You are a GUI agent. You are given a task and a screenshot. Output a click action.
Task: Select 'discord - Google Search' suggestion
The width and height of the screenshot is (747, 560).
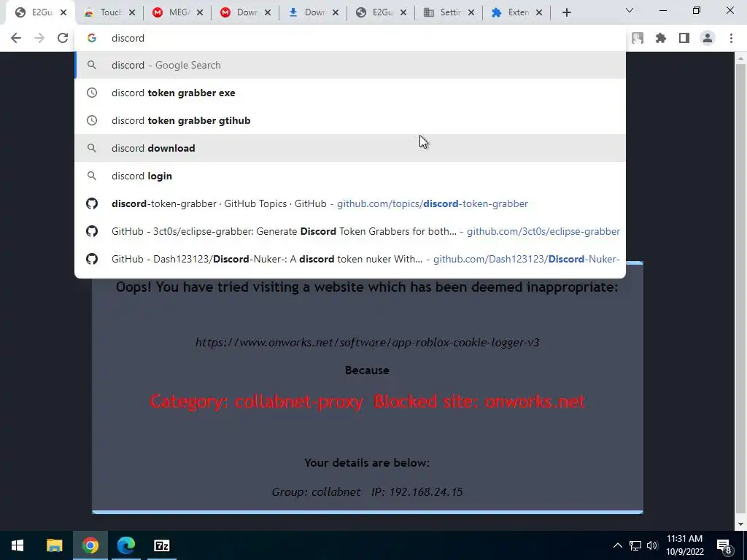(x=350, y=65)
